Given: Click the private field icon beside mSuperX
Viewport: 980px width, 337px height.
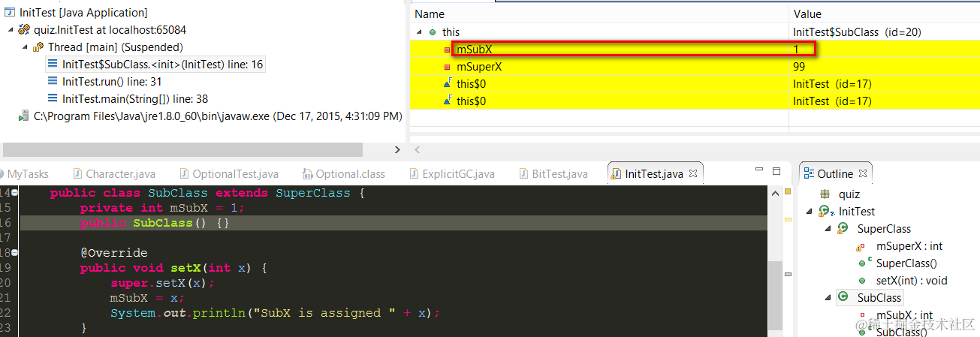Looking at the screenshot, I should [448, 67].
